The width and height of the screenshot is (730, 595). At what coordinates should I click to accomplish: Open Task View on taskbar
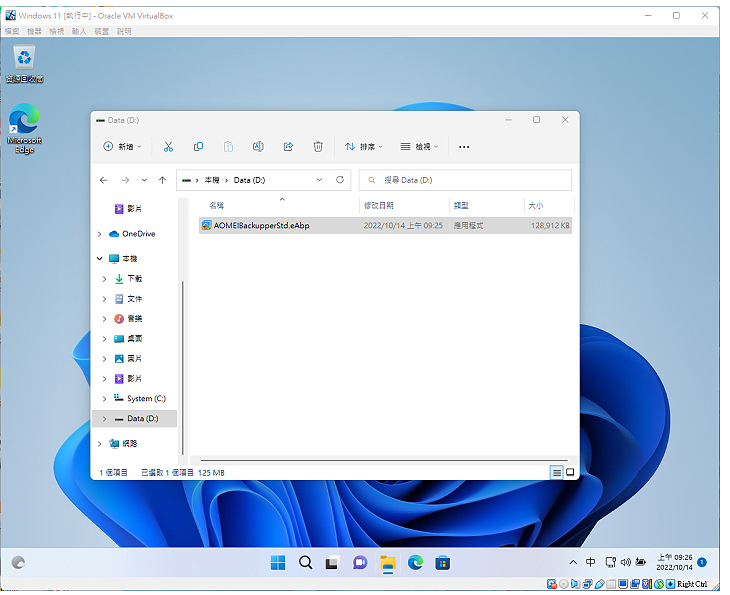pyautogui.click(x=332, y=563)
